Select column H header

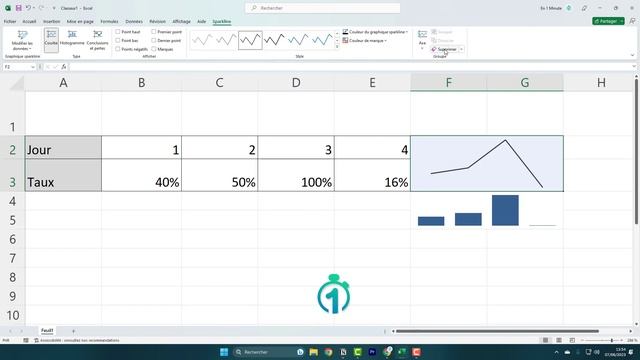601,83
